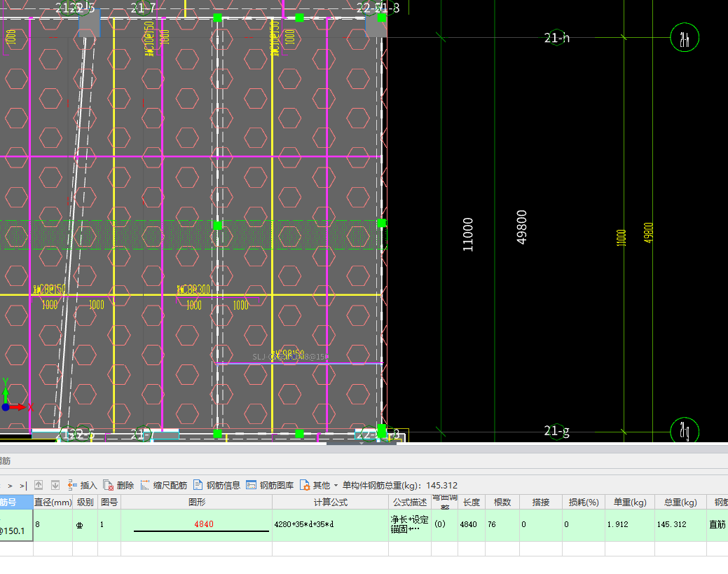Click the green grip at slab midpoint right edge
The image size is (728, 574).
[x=382, y=224]
